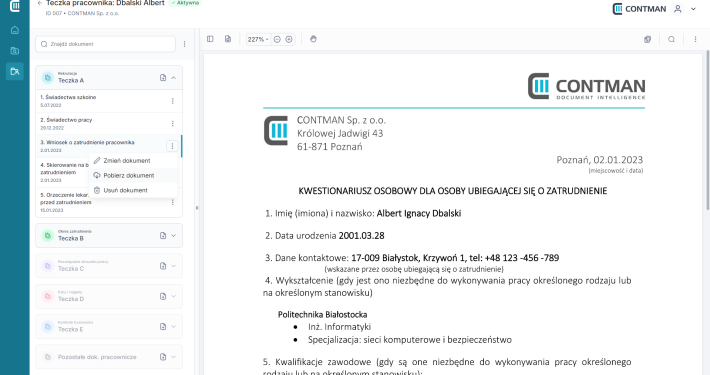
Task: Click the back arrow beside Teczka pracownika
Action: (x=39, y=3)
